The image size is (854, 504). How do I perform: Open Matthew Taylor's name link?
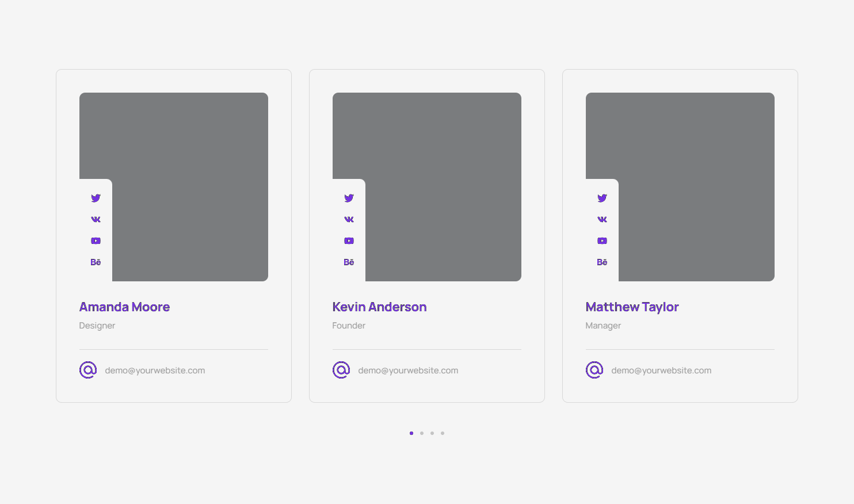[632, 307]
